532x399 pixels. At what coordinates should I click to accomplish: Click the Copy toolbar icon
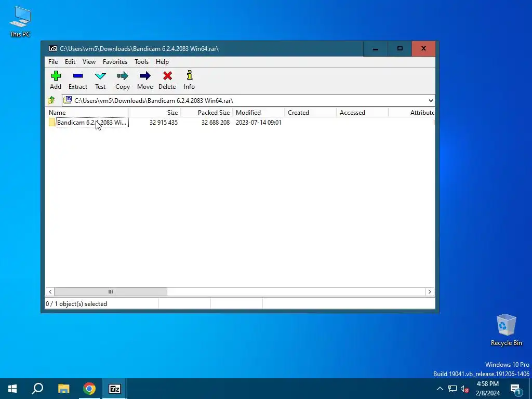tap(123, 79)
